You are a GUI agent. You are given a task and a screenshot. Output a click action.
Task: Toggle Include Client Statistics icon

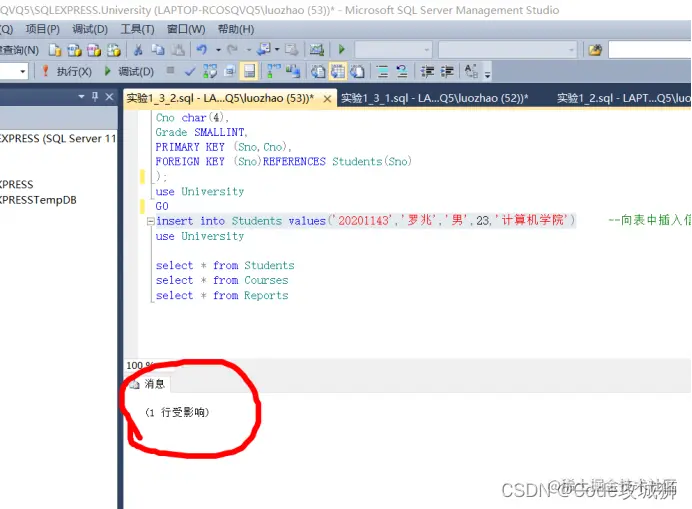point(293,71)
